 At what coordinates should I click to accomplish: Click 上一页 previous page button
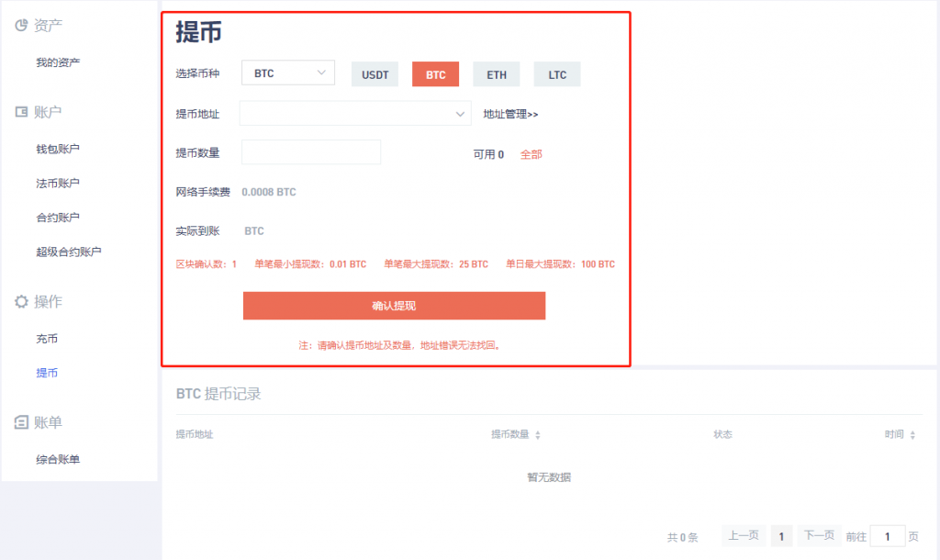pos(744,535)
